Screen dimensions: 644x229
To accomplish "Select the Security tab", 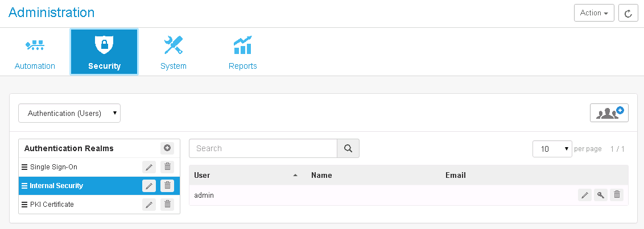I will click(x=104, y=52).
